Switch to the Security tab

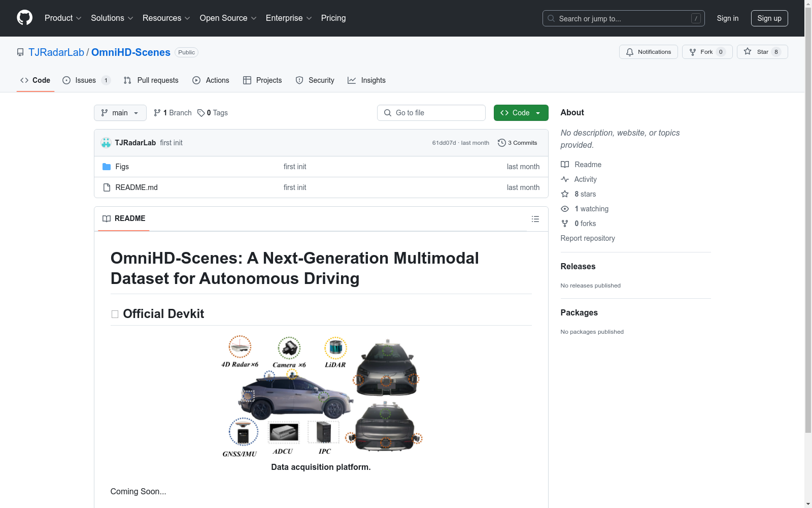click(x=315, y=80)
